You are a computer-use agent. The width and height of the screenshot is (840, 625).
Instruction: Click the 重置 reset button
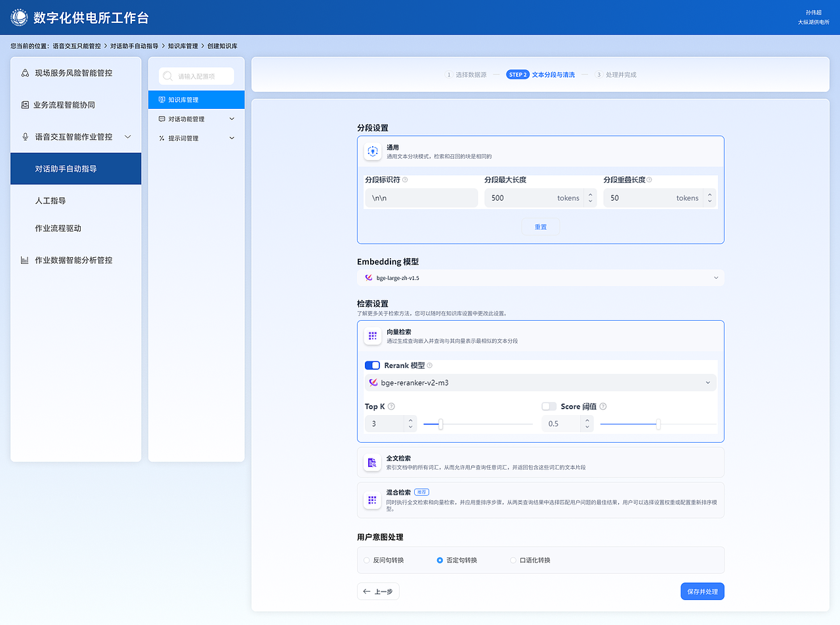pos(541,227)
